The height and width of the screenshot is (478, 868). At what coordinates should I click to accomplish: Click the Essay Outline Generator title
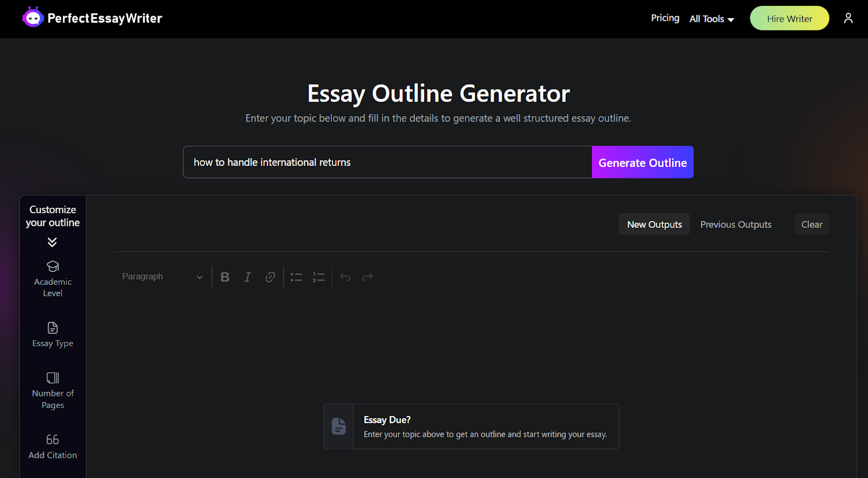tap(438, 93)
